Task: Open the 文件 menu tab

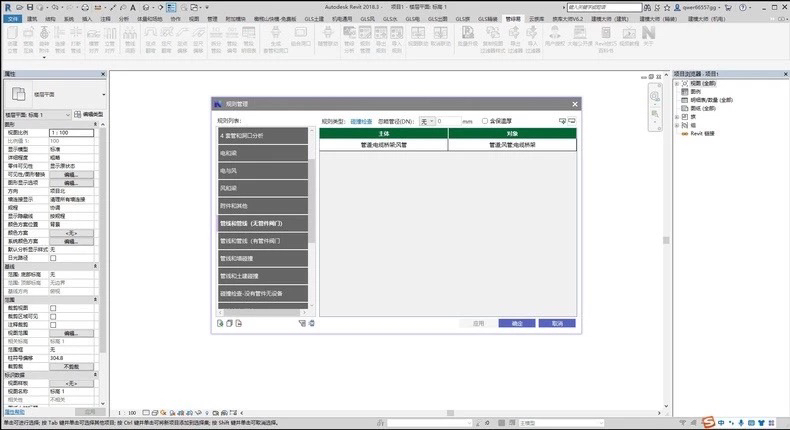Action: click(x=11, y=18)
